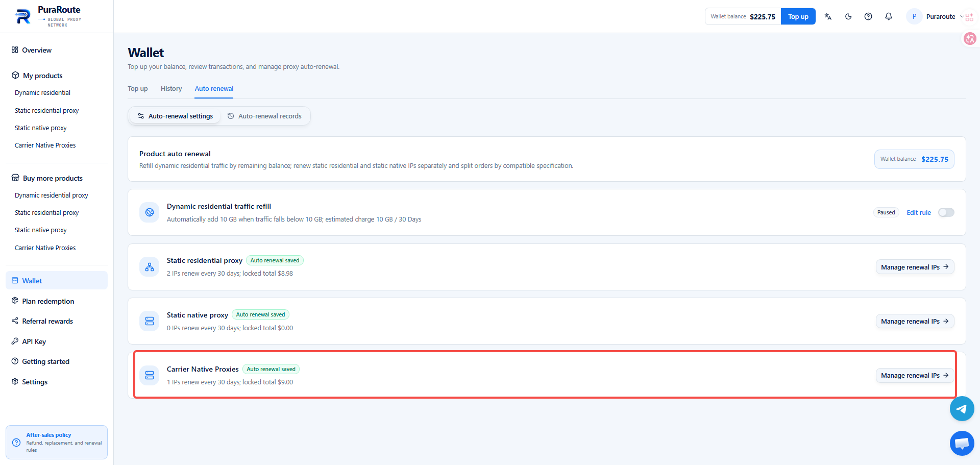Open Settings in the sidebar

(x=57, y=382)
